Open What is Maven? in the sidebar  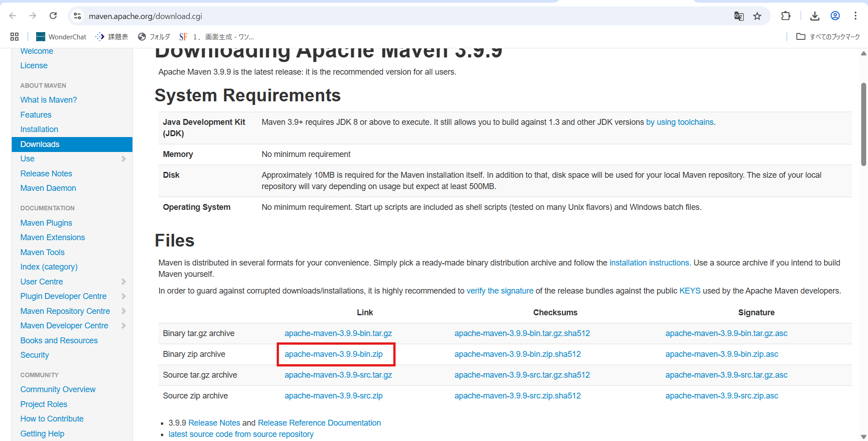(48, 100)
